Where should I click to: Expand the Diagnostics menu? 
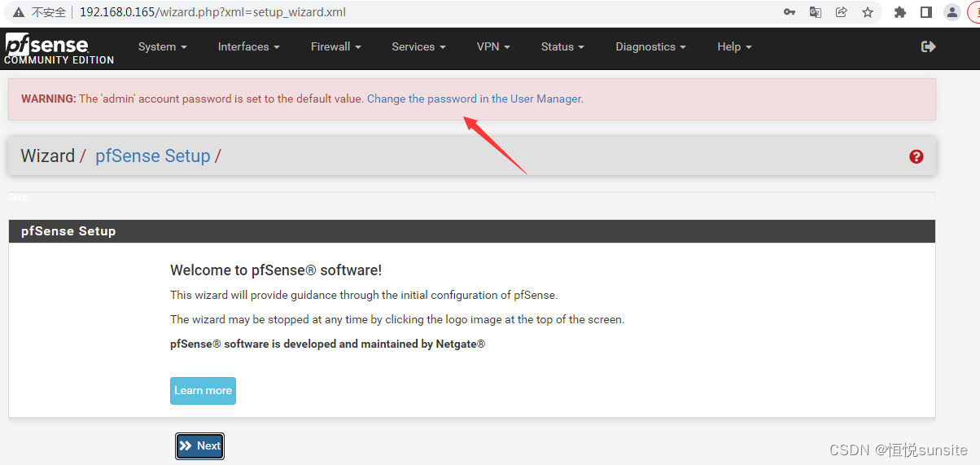pos(650,46)
